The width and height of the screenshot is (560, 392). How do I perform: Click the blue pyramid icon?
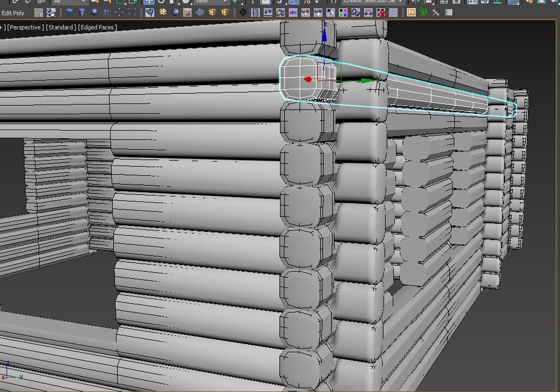[x=200, y=13]
